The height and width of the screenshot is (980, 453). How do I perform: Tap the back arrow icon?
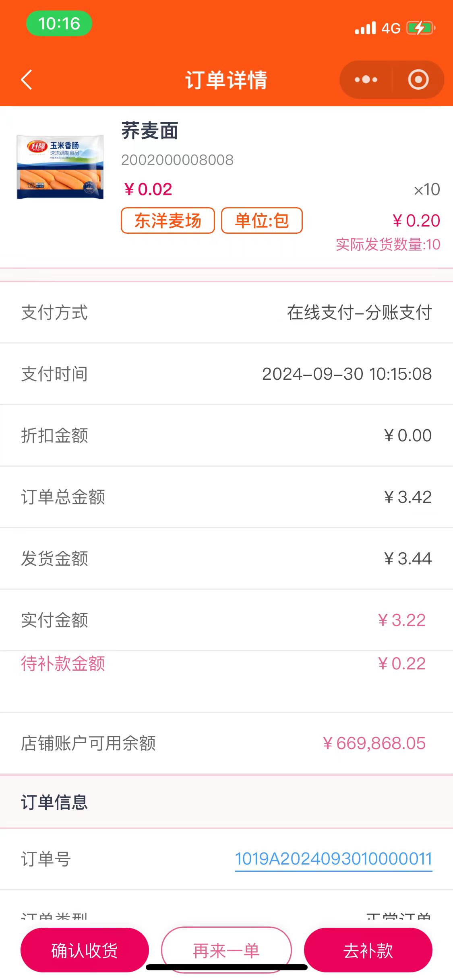27,80
